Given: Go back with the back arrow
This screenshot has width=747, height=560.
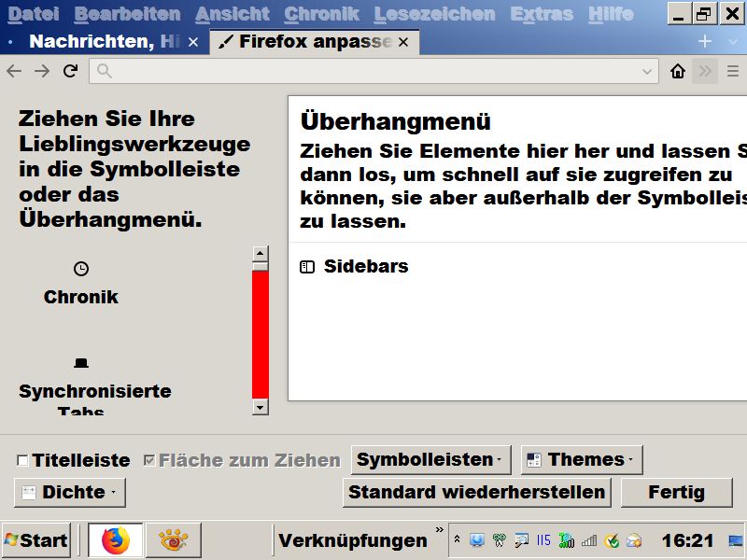Looking at the screenshot, I should click(x=14, y=72).
